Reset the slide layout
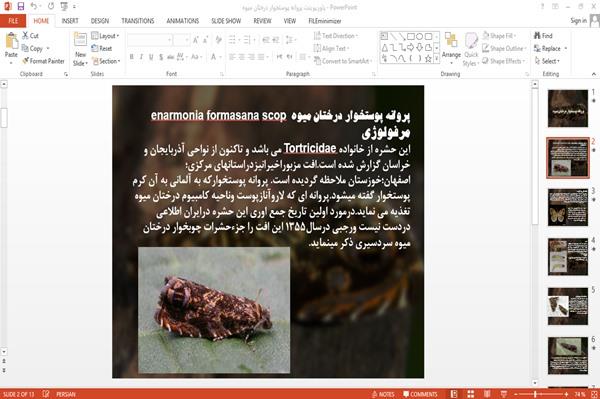The width and height of the screenshot is (600, 399). point(102,48)
